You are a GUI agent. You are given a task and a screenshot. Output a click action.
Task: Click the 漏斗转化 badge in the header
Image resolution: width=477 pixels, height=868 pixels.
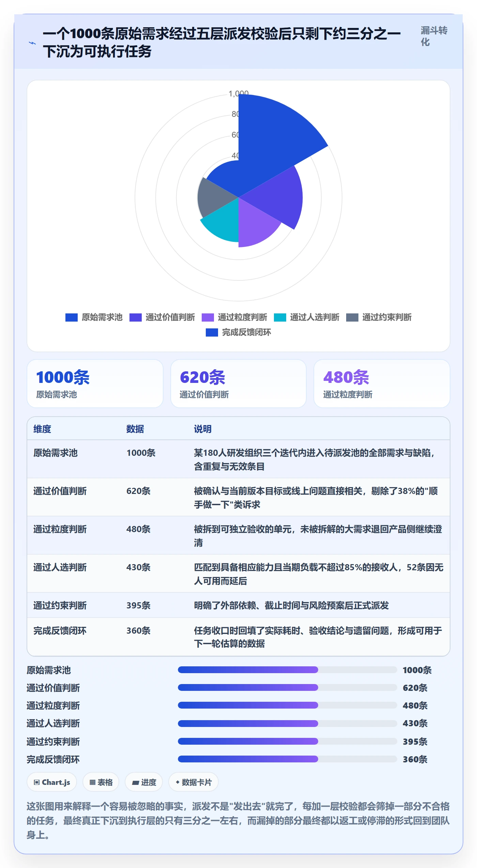pos(434,36)
